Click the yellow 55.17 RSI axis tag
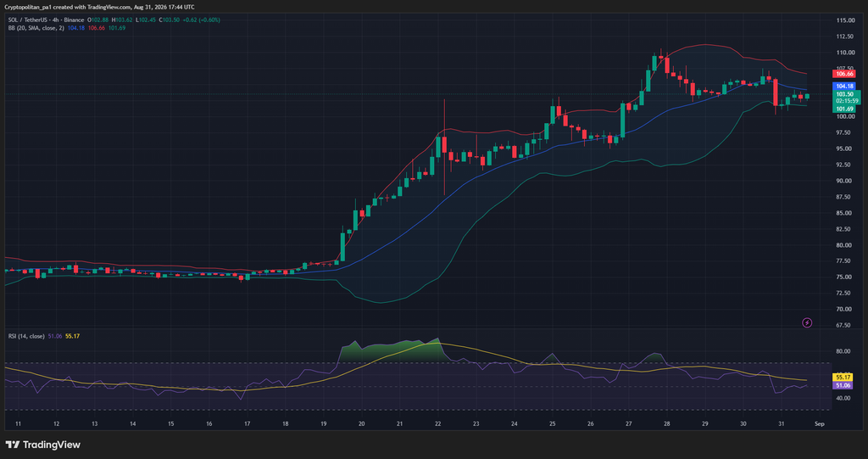 point(843,377)
